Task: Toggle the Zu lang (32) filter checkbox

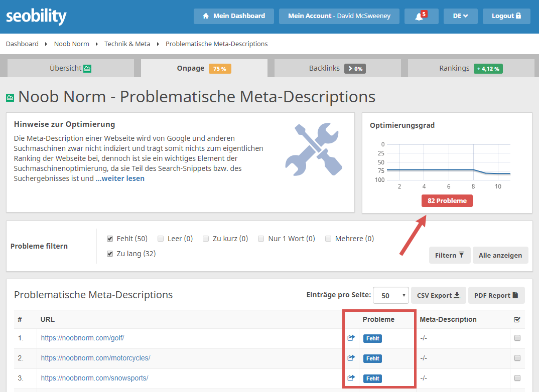Action: point(110,254)
